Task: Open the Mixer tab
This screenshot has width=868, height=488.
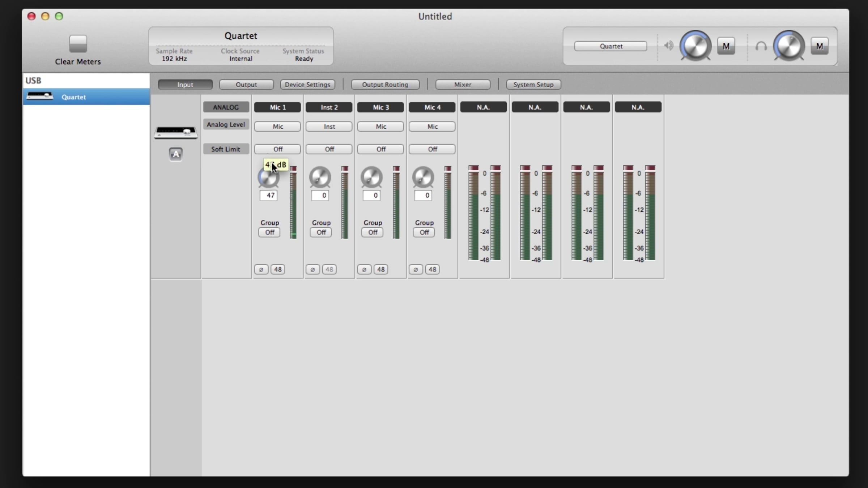Action: click(463, 85)
